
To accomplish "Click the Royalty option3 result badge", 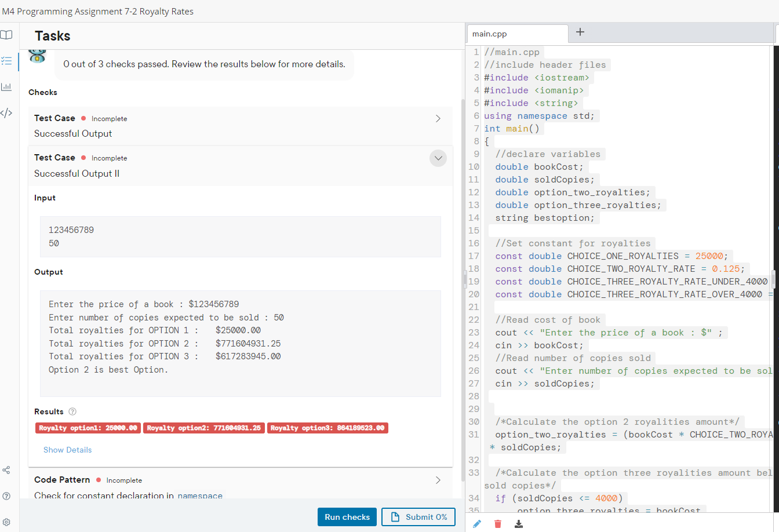I will [327, 428].
